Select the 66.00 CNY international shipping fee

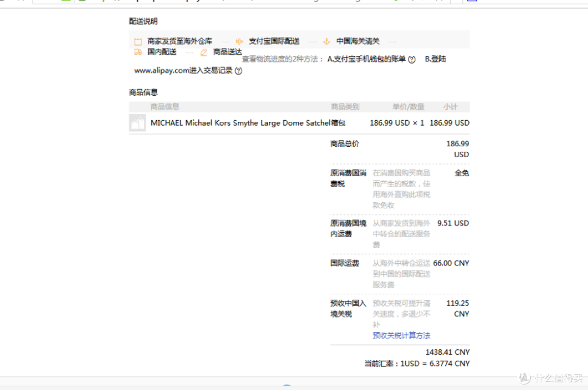pos(451,263)
